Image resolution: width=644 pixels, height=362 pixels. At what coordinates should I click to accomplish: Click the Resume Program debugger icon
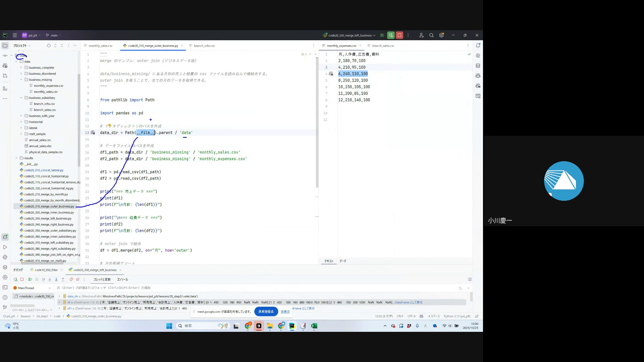pos(30,279)
